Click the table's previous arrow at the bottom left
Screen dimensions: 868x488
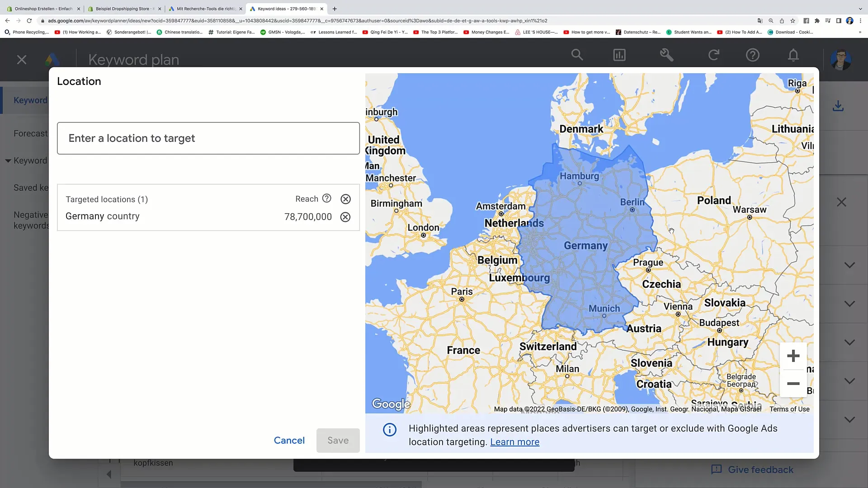(109, 474)
